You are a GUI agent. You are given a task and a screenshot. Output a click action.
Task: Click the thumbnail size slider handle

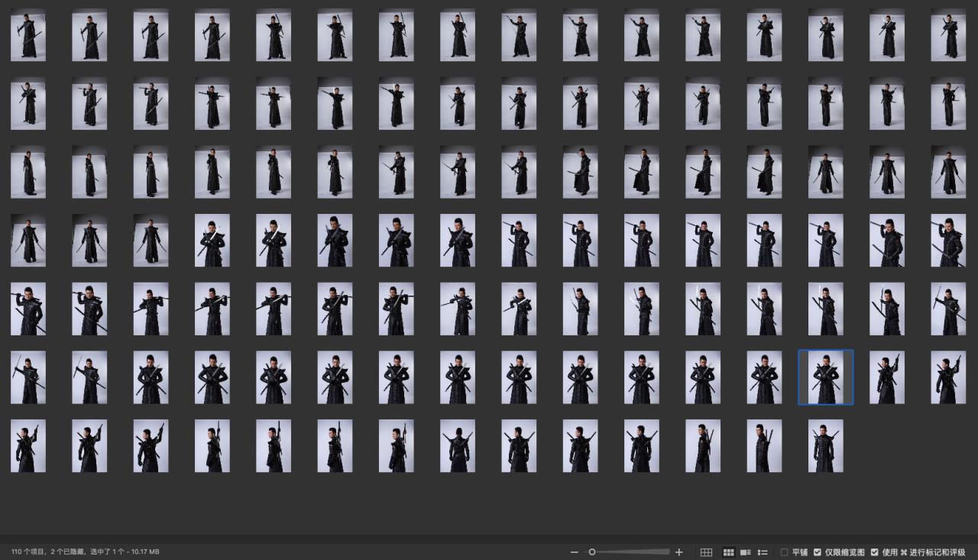[x=591, y=552]
